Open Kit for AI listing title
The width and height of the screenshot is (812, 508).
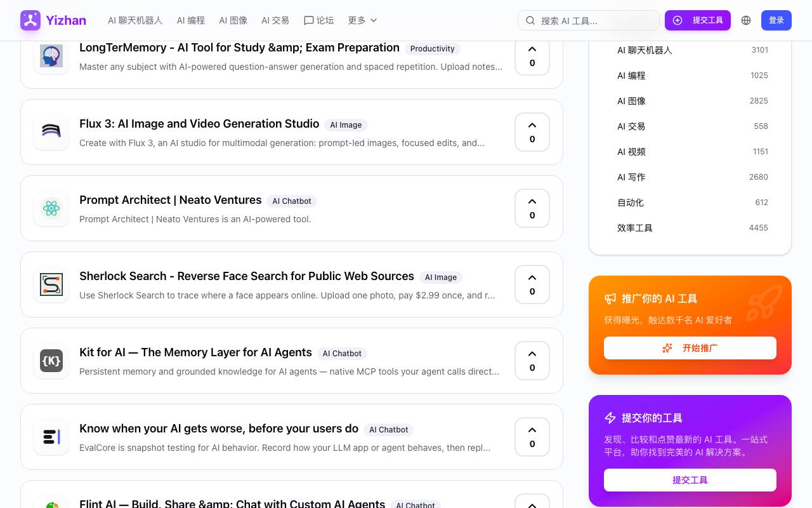click(195, 352)
